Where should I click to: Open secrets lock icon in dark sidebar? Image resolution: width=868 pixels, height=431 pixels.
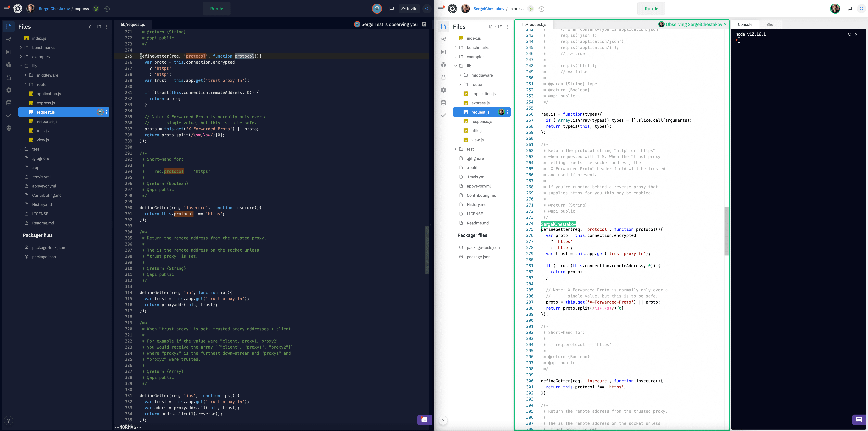9,78
